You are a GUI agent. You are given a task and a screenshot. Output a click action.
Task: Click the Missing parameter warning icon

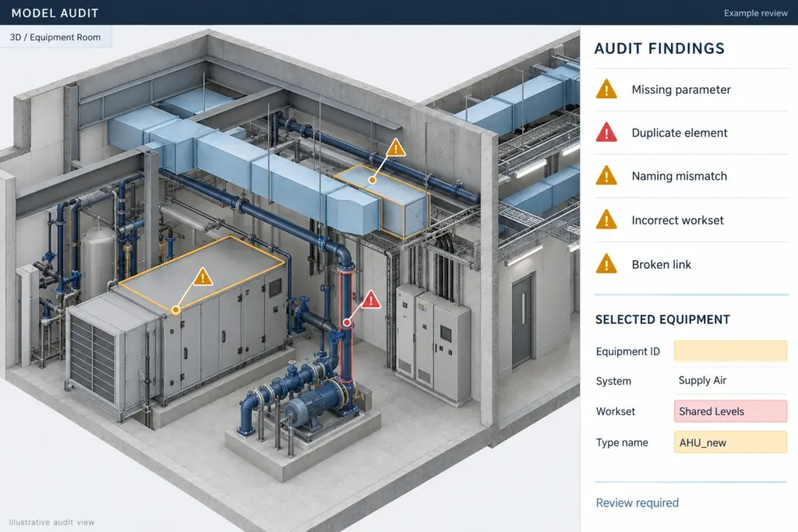606,90
